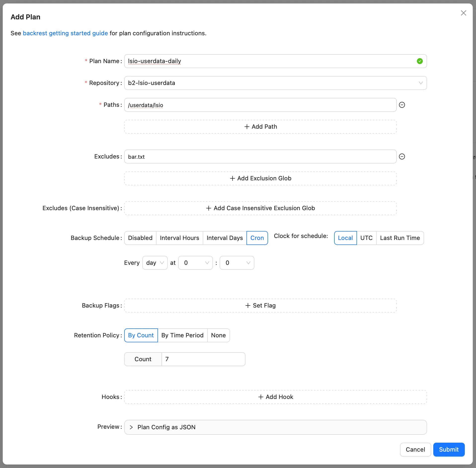Click Add Exclusion Glob button

pyautogui.click(x=260, y=178)
